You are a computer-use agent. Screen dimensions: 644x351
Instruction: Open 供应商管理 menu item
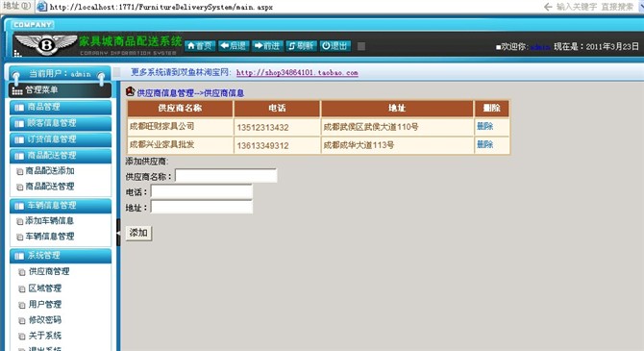tap(49, 271)
